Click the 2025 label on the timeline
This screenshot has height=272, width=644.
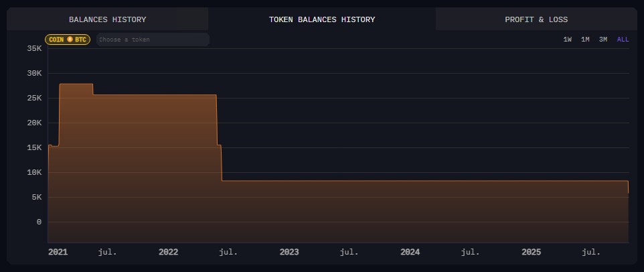tap(531, 252)
